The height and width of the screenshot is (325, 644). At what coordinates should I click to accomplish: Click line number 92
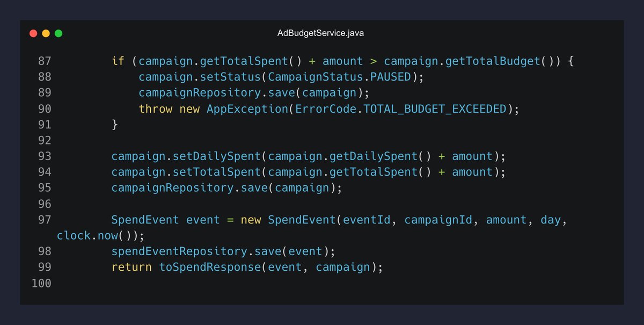coord(45,140)
